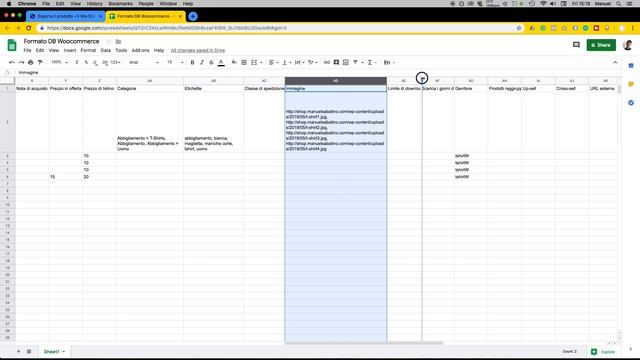Open the File menu in Sheets
The image size is (640, 360).
tap(27, 50)
